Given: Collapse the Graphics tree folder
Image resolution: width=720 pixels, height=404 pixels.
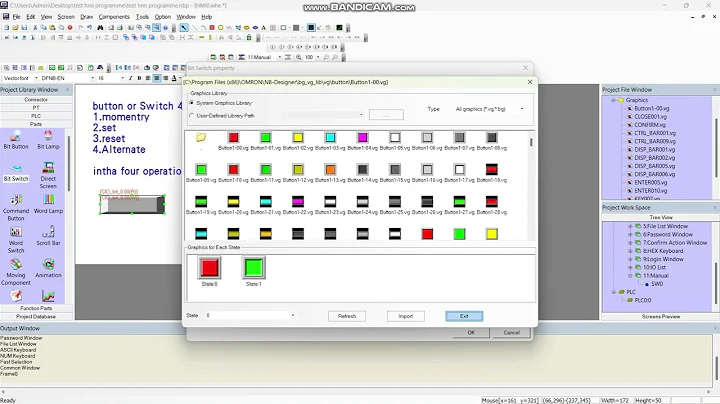Looking at the screenshot, I should [613, 100].
